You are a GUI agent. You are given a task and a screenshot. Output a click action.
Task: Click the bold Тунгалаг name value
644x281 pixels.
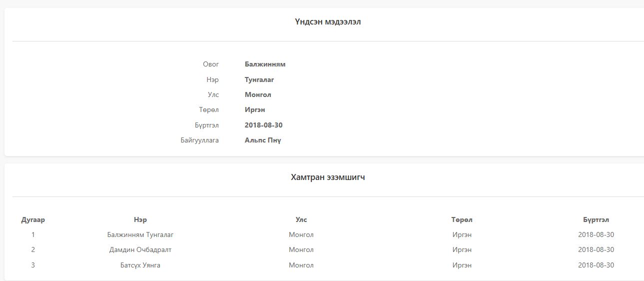[x=259, y=79]
